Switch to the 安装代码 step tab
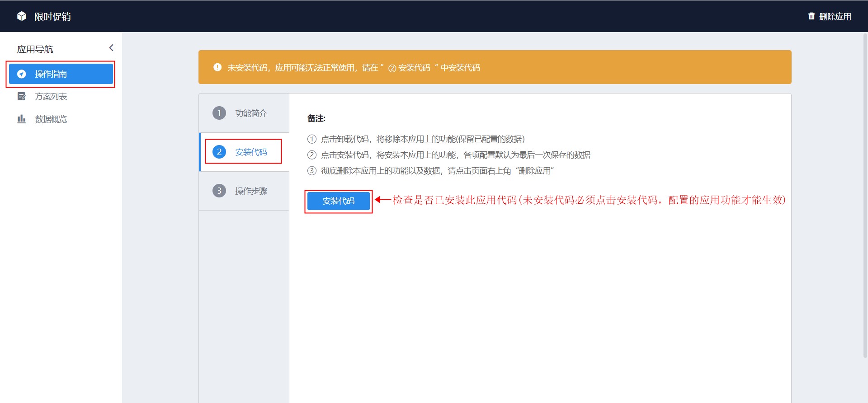 pyautogui.click(x=244, y=152)
